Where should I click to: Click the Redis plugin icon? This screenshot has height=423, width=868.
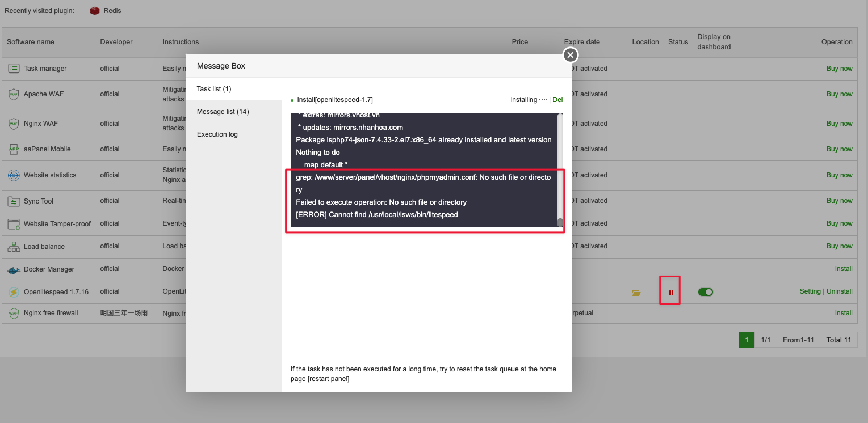[95, 11]
